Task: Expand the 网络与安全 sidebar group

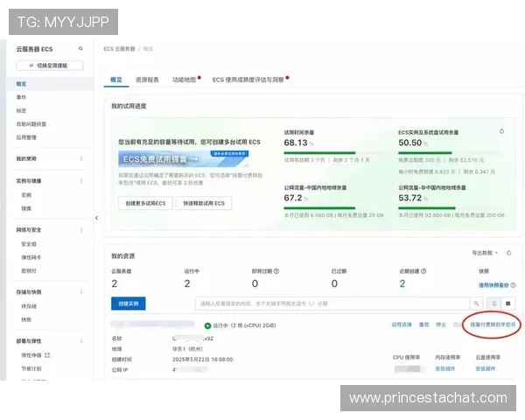Action: click(29, 230)
